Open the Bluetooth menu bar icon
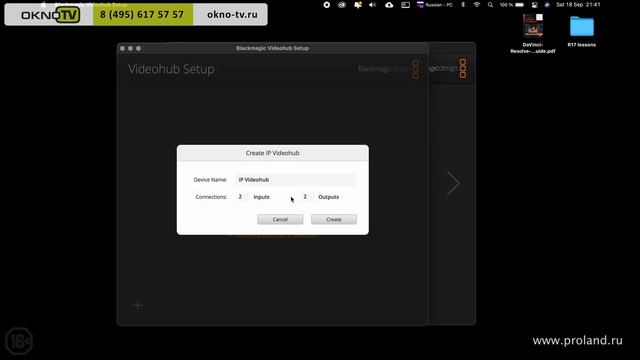640x360 pixels. pyautogui.click(x=463, y=5)
